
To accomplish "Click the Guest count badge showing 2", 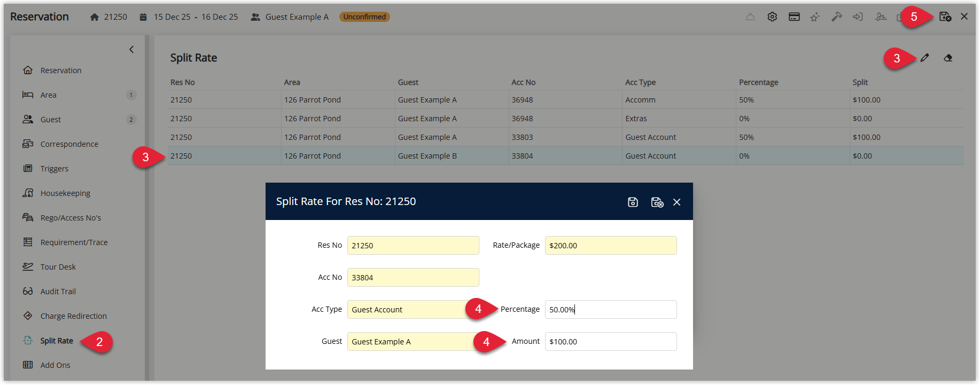I will [131, 120].
